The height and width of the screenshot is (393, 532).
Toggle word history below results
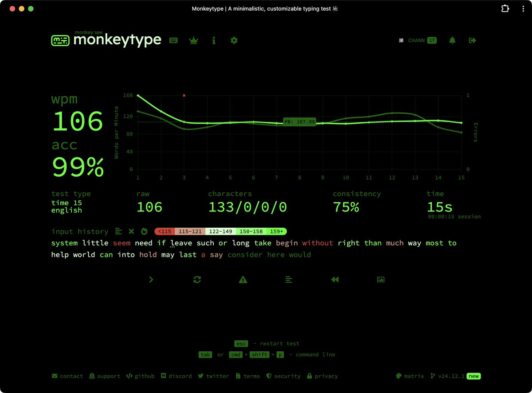[x=289, y=280]
